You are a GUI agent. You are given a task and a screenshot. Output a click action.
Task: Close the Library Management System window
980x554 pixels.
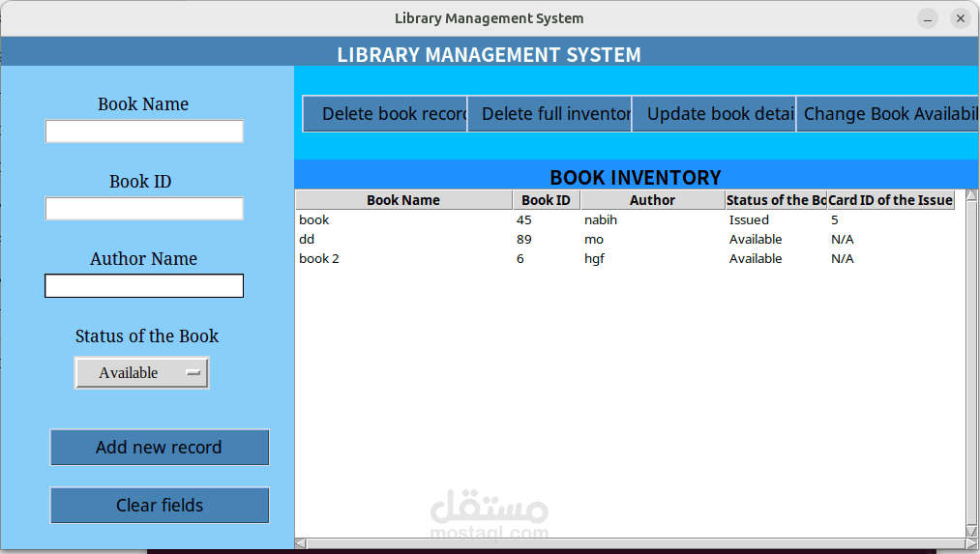pyautogui.click(x=961, y=18)
